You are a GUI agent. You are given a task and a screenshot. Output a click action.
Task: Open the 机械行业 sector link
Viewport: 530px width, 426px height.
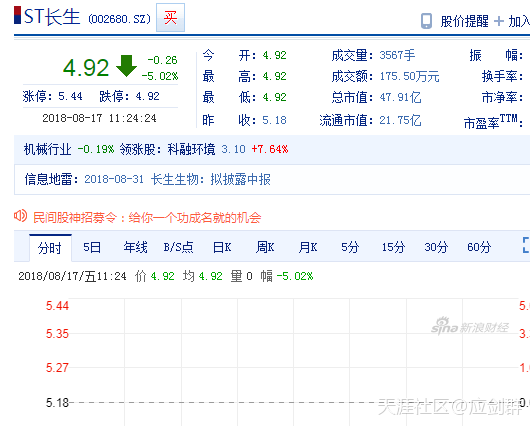click(x=48, y=149)
